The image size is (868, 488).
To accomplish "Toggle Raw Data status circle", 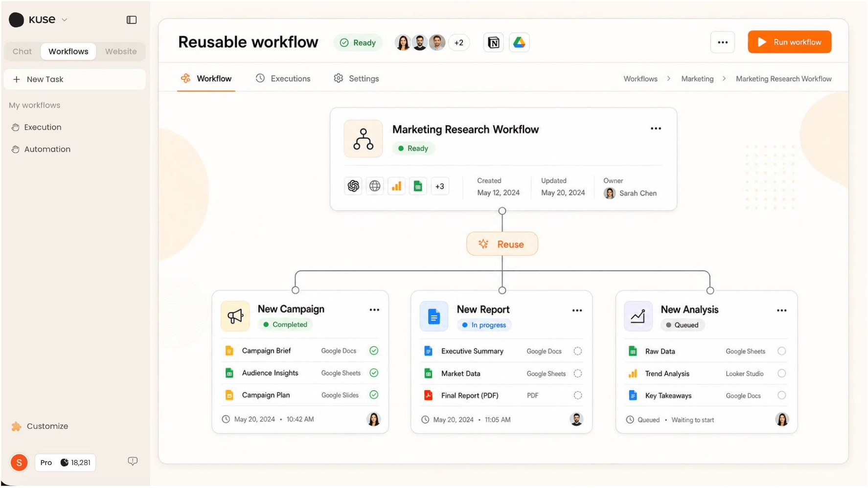I will coord(782,351).
